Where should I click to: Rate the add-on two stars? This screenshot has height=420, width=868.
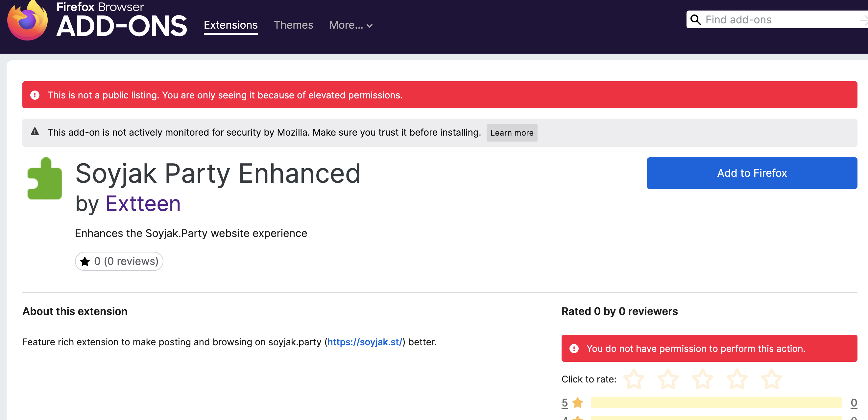[x=668, y=379]
